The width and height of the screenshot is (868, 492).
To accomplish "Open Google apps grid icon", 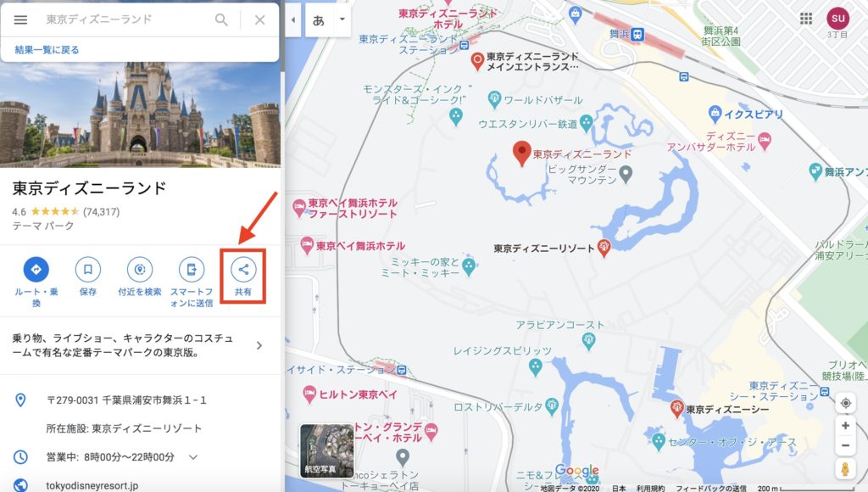I will pyautogui.click(x=806, y=19).
